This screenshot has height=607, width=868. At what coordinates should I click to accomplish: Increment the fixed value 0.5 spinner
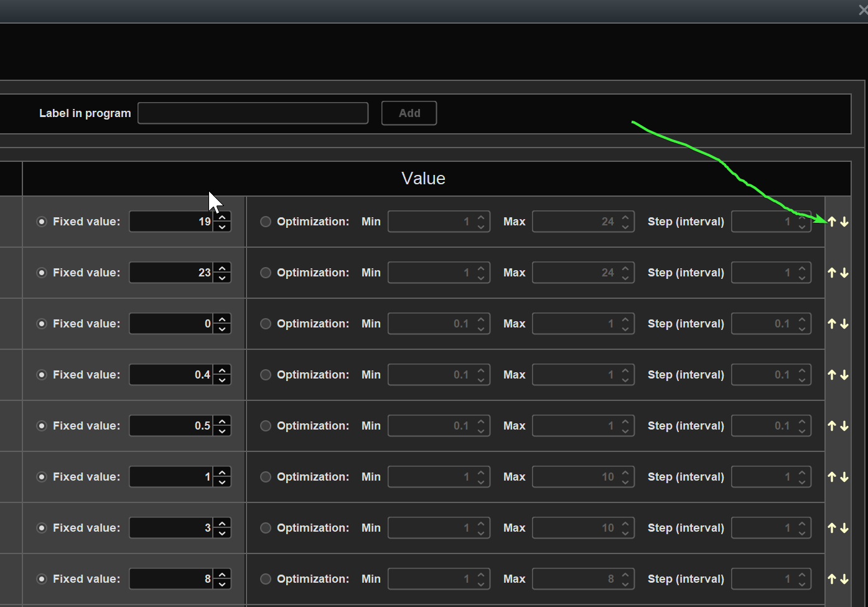(x=222, y=421)
